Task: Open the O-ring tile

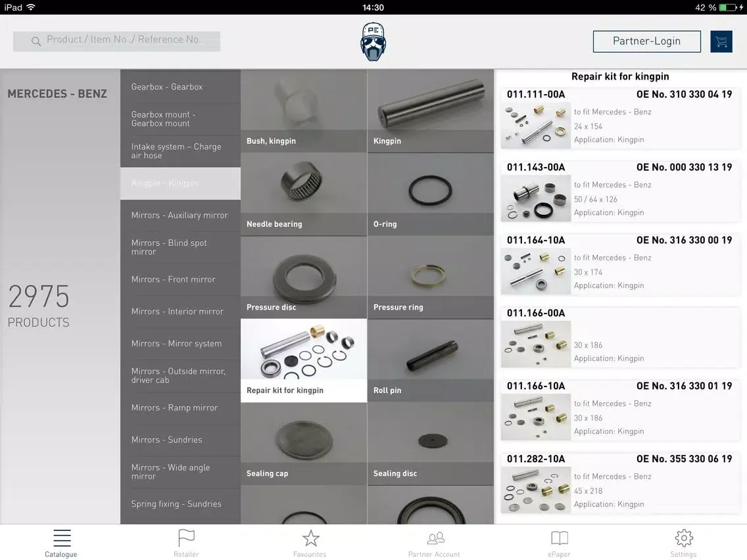Action: pyautogui.click(x=431, y=195)
